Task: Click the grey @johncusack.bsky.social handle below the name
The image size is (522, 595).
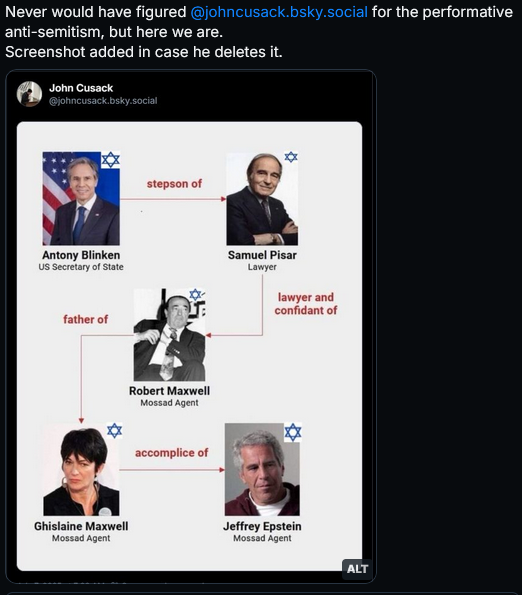Action: (103, 101)
